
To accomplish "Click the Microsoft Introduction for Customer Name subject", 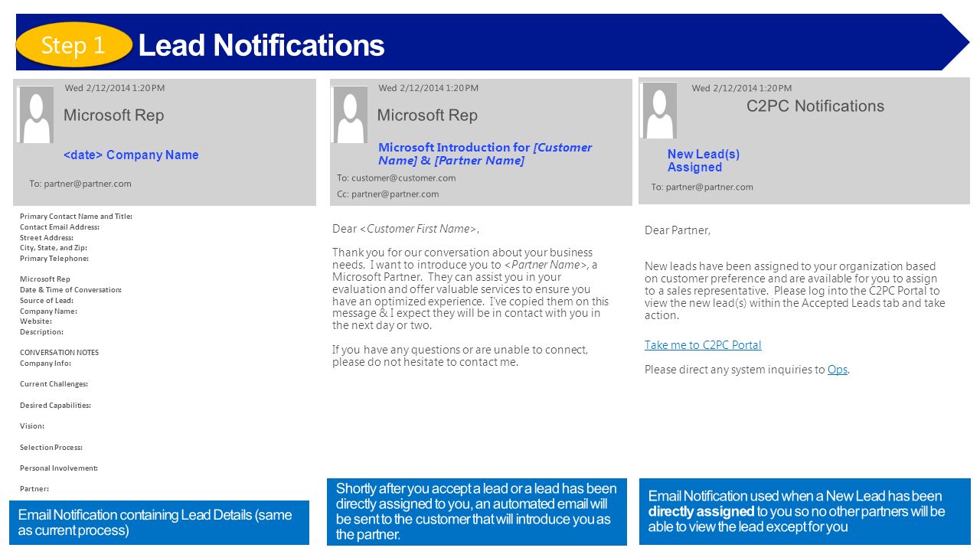I will 485,154.
